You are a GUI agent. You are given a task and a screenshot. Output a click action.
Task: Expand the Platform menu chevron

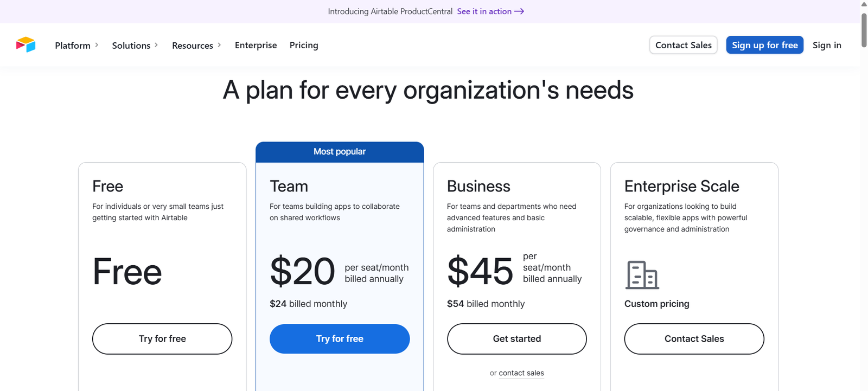(x=97, y=45)
